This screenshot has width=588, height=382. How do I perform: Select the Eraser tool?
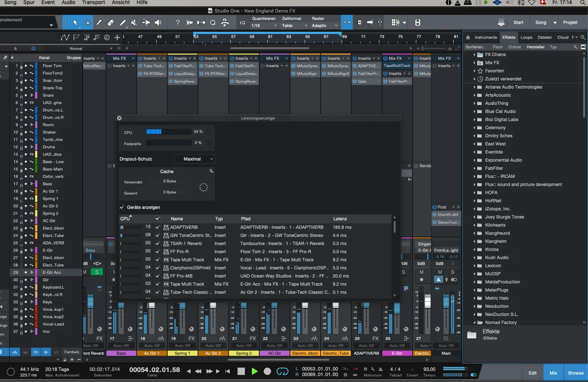(x=111, y=23)
